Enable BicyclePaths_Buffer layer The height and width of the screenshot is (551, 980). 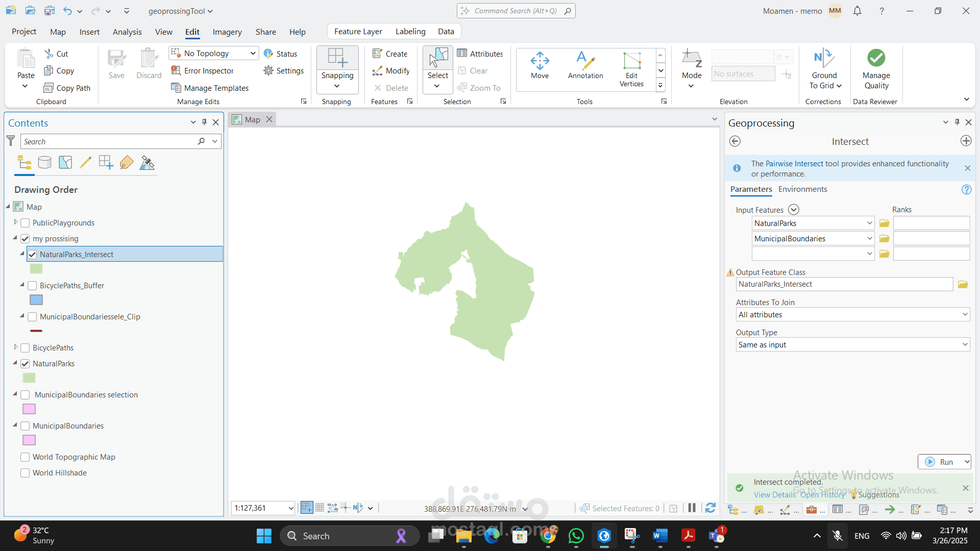click(32, 286)
